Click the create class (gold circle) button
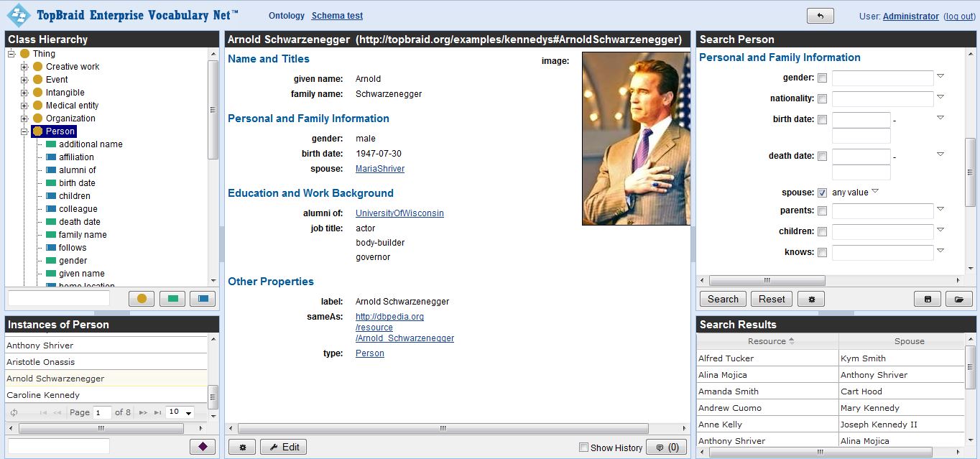This screenshot has width=980, height=459. (142, 299)
